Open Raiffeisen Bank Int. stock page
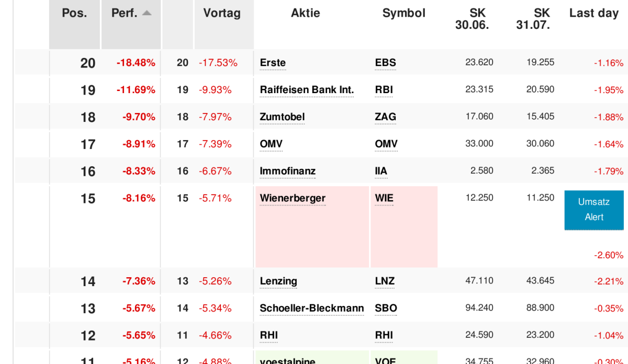 click(307, 90)
